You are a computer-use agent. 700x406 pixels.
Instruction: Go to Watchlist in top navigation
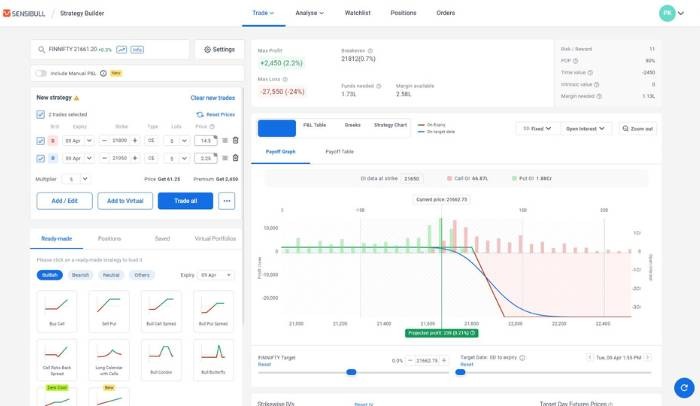357,13
